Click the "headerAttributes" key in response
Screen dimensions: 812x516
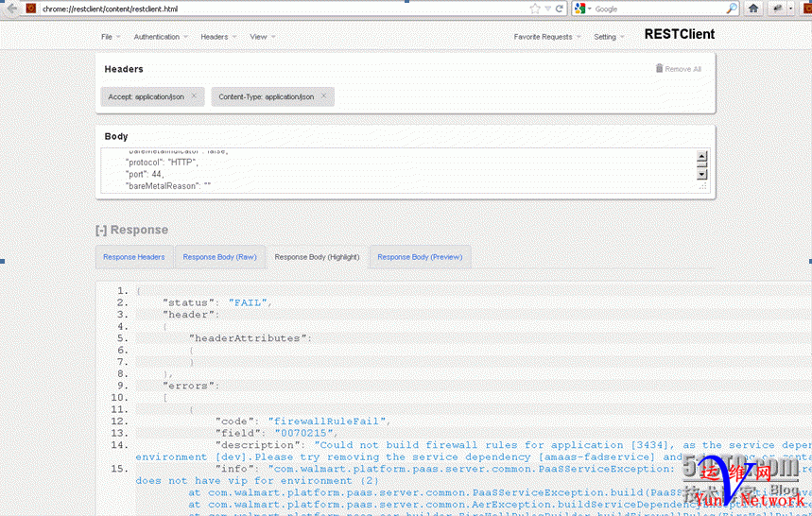click(x=248, y=338)
